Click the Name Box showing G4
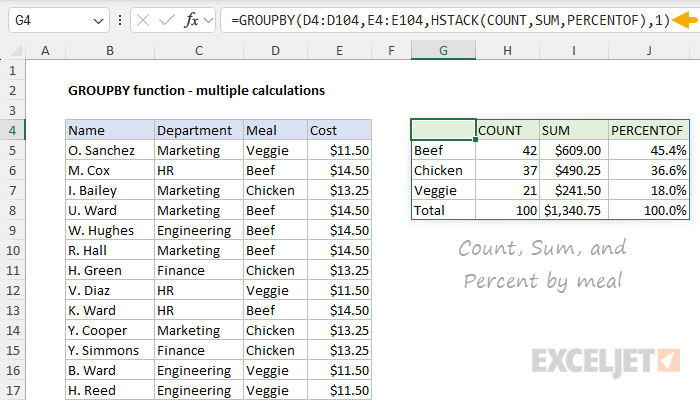This screenshot has height=400, width=700. [x=58, y=21]
